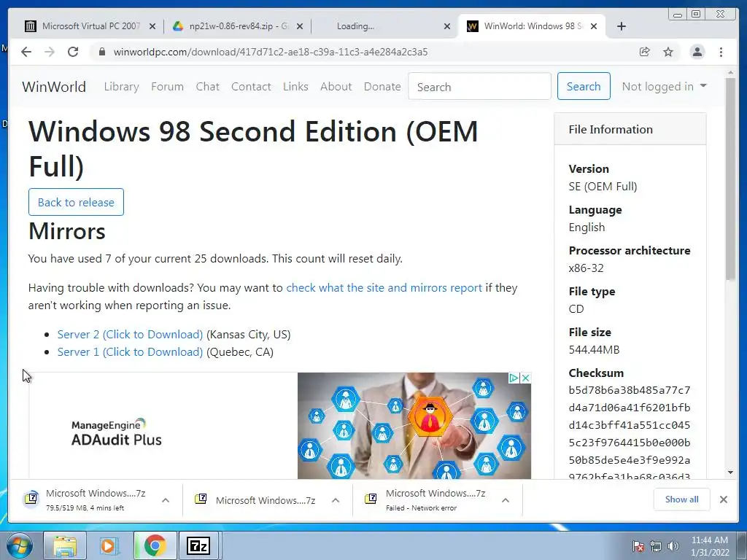Download from Server 2 Kansas City

[x=130, y=334]
